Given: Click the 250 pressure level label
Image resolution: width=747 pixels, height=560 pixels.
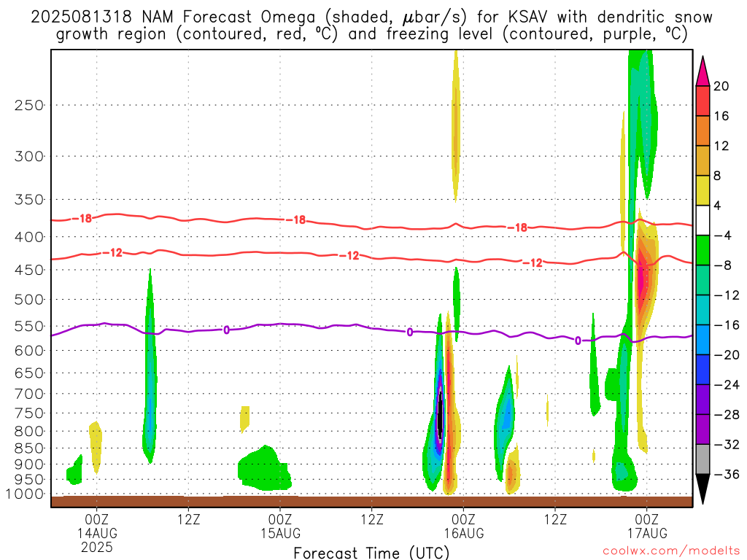Looking at the screenshot, I should point(29,105).
